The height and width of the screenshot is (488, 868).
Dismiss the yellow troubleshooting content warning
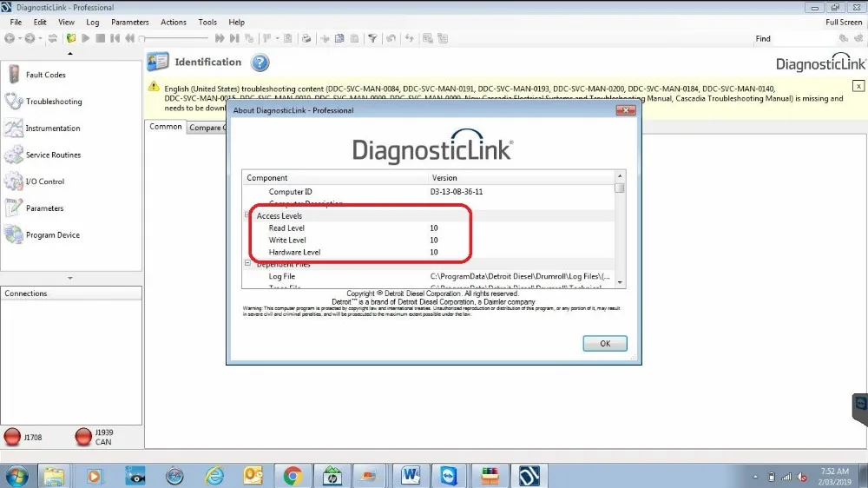coord(858,86)
